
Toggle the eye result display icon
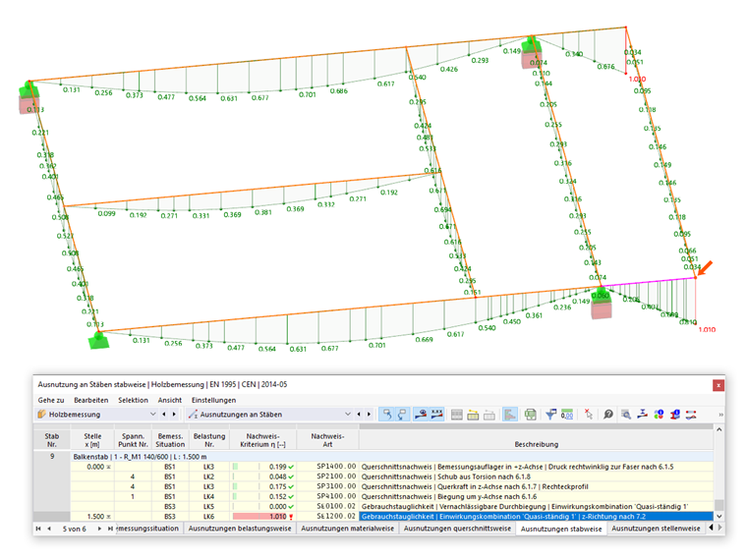[x=421, y=415]
